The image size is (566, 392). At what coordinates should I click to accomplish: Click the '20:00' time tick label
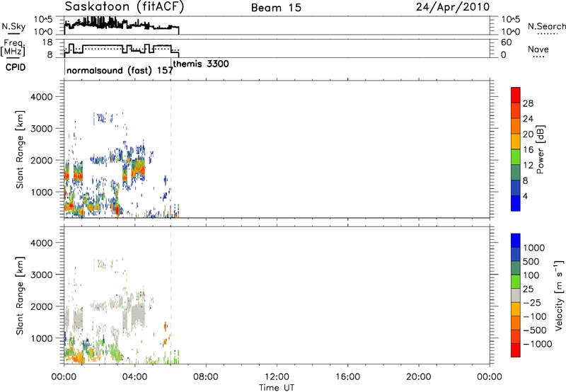[418, 377]
